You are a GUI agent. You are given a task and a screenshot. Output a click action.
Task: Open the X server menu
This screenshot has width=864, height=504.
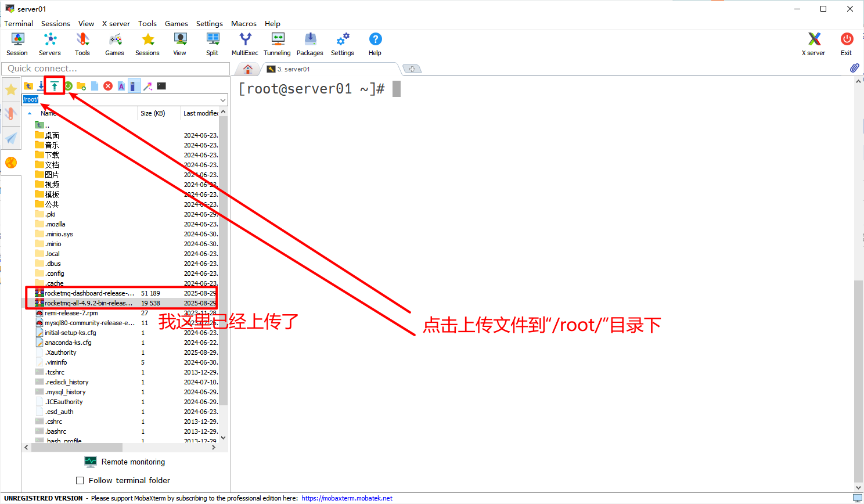[116, 23]
